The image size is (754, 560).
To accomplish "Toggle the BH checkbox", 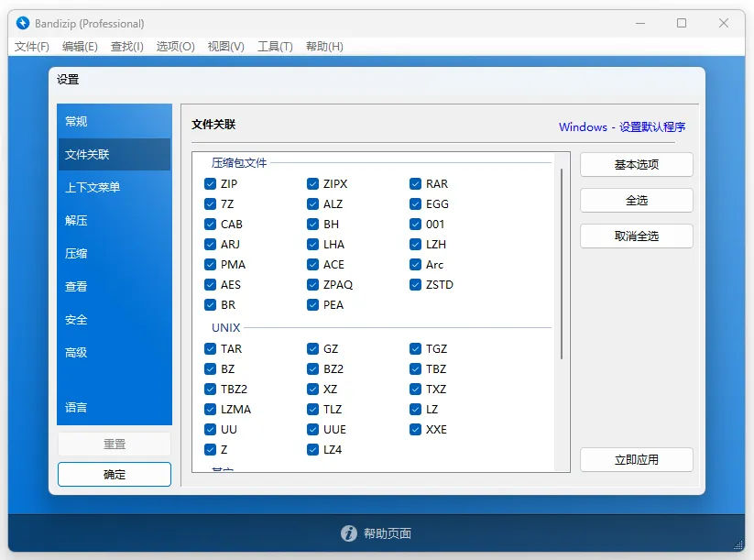I will [312, 225].
